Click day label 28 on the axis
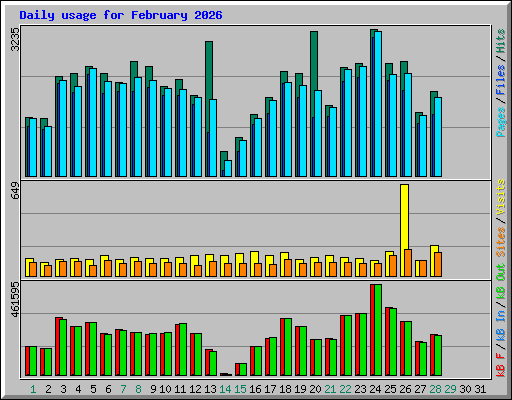512x400 pixels. tap(435, 389)
